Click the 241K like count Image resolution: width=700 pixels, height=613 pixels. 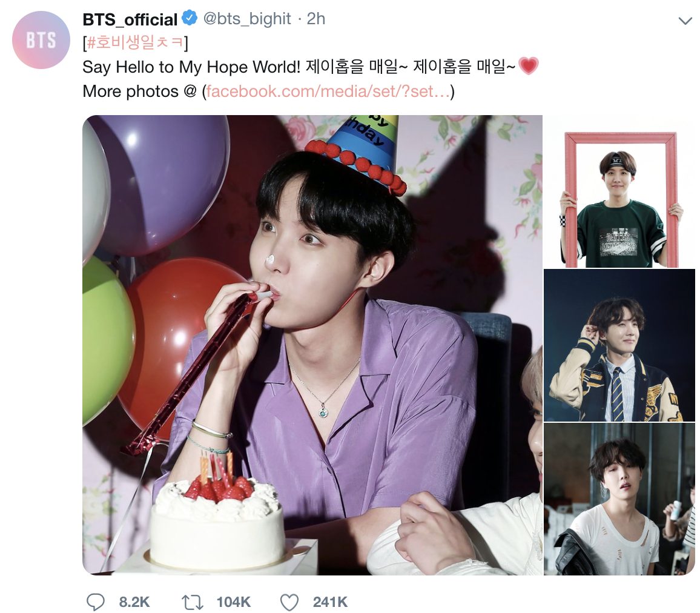[x=330, y=602]
